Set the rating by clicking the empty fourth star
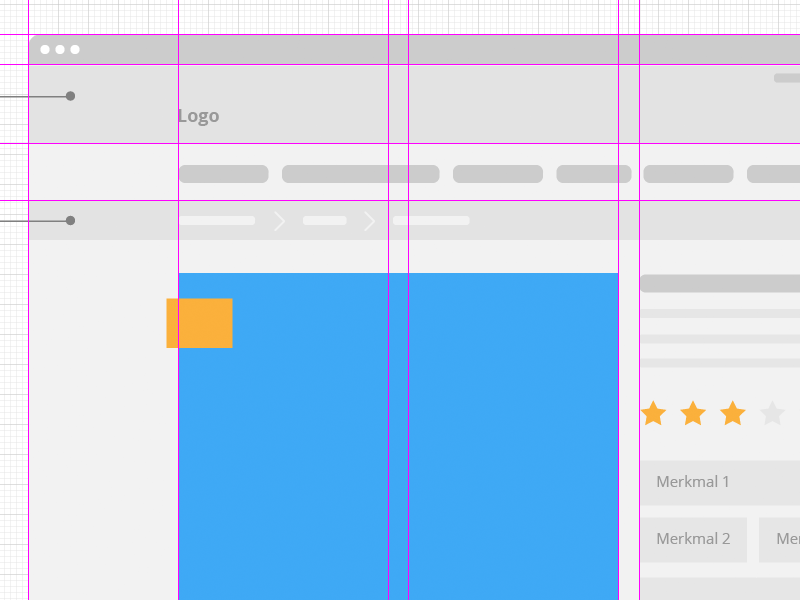The image size is (800, 600). (771, 413)
